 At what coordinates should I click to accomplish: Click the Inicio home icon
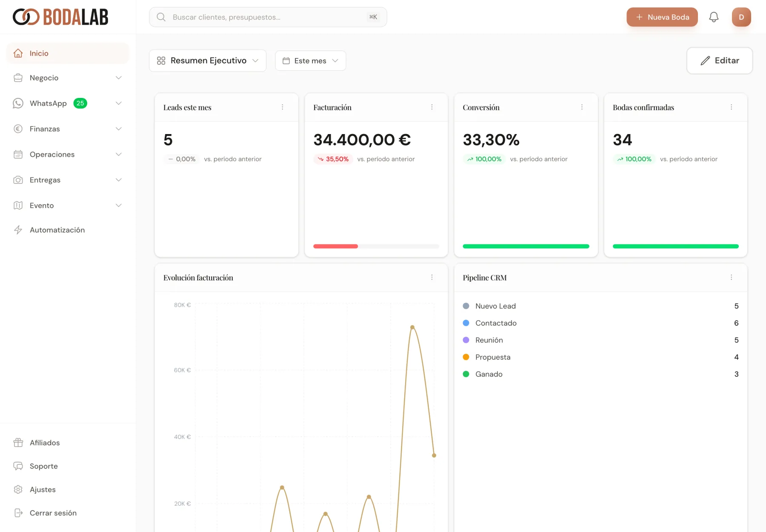click(18, 53)
